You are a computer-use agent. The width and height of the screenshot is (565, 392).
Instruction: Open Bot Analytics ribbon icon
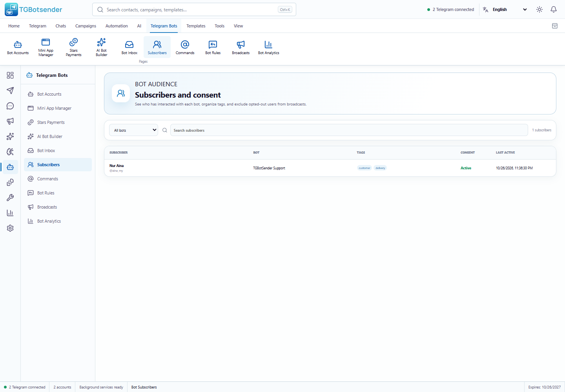[268, 47]
